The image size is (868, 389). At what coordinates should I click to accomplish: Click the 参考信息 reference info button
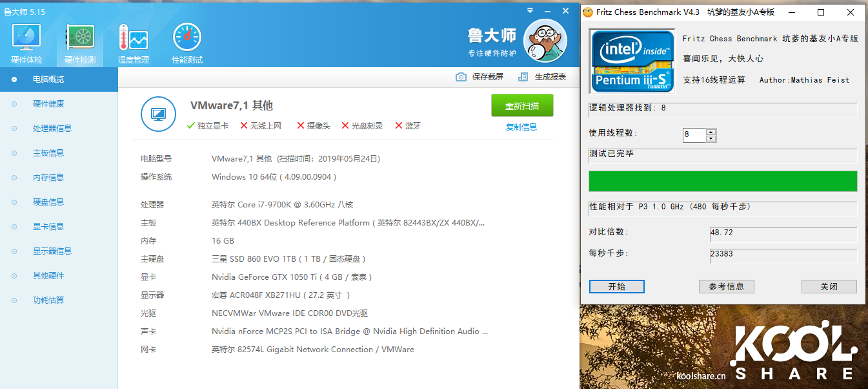(x=727, y=286)
